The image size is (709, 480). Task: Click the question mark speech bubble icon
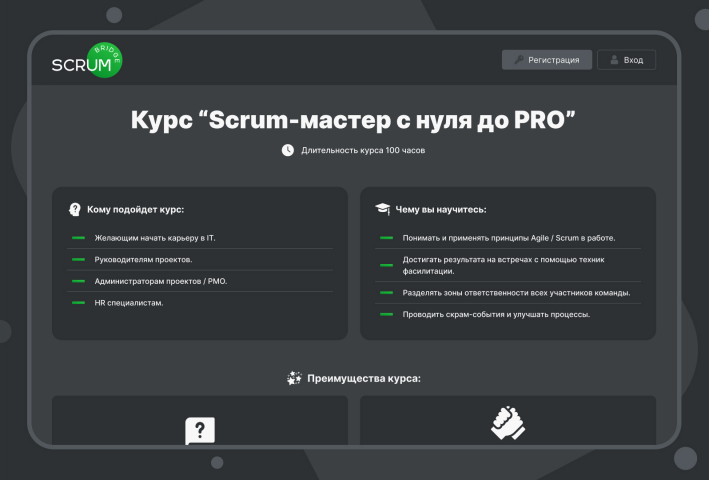(x=200, y=430)
